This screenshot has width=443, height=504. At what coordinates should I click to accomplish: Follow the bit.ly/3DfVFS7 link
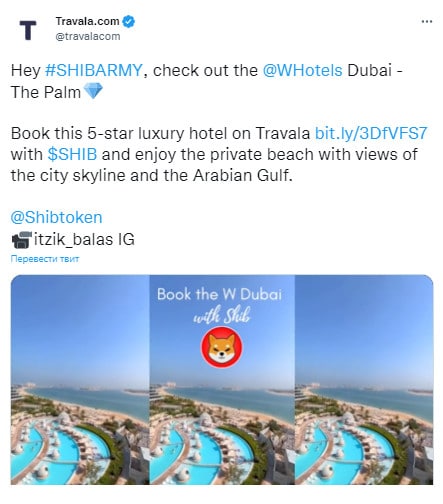(371, 133)
